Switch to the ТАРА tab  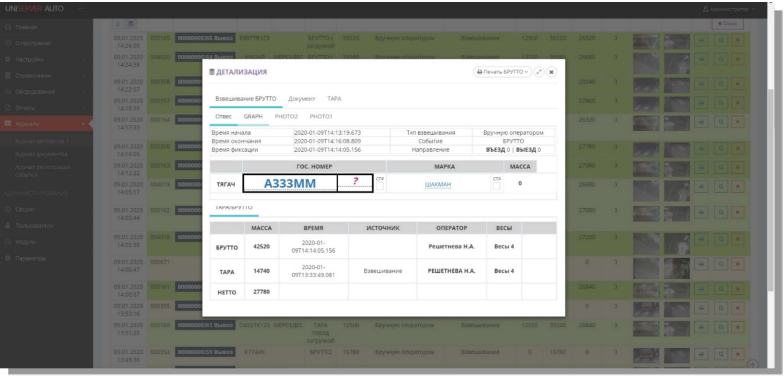point(334,99)
